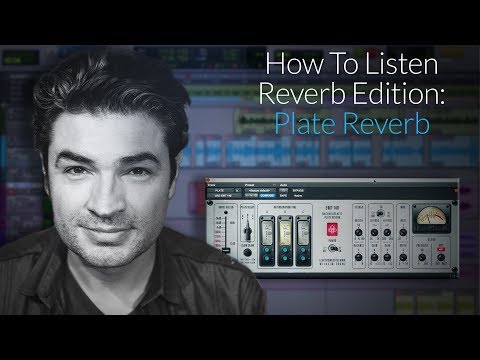This screenshot has height=360, width=480.
Task: Open the PLATE track selector dropdown
Action: point(224,191)
